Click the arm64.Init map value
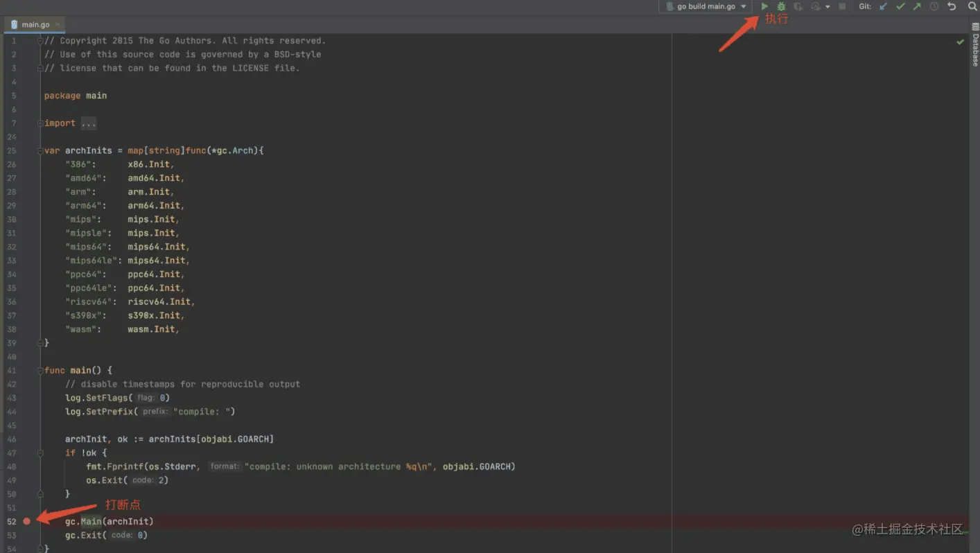 tap(154, 205)
